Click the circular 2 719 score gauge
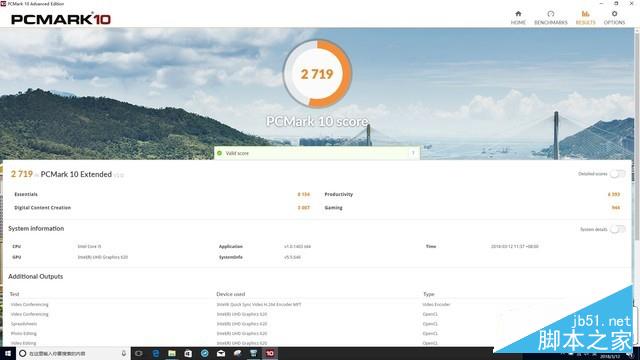 pos(317,74)
